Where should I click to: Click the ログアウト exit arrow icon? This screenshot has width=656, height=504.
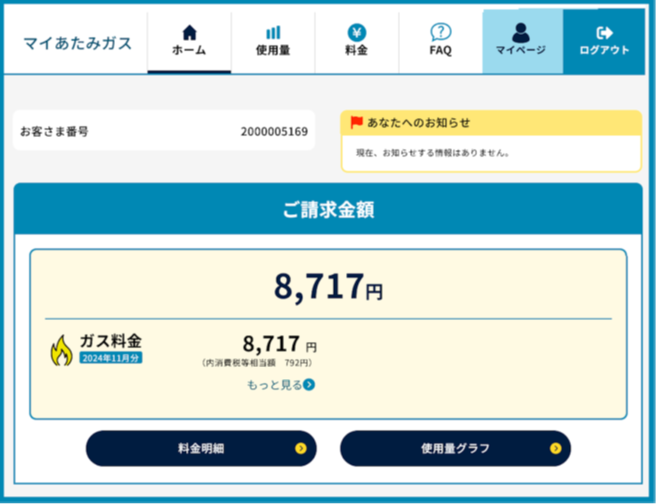click(604, 32)
